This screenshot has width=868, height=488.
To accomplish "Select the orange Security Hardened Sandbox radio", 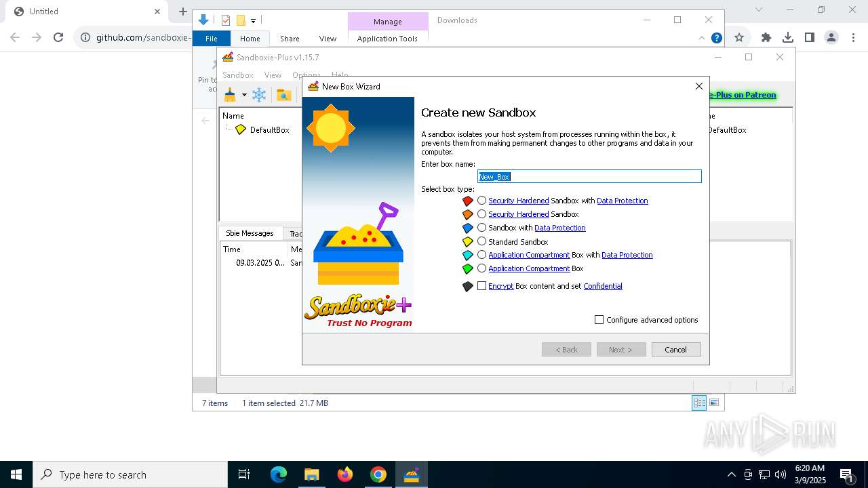I will pos(481,214).
